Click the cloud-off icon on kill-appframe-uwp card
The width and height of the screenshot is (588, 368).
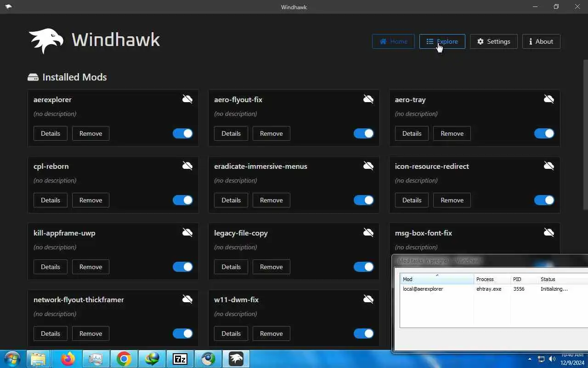(x=187, y=232)
